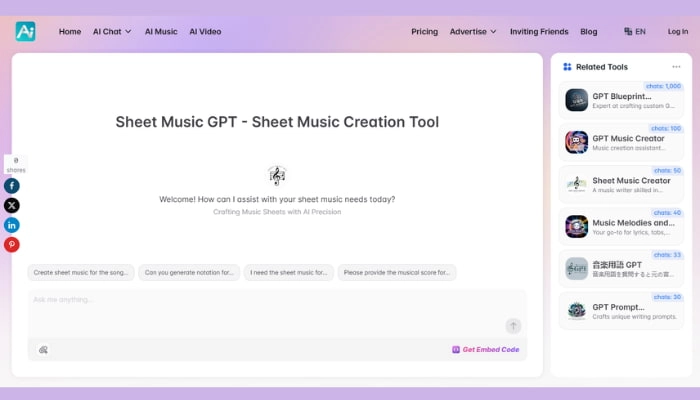Select 'I need the sheet music for...' prompt

click(x=288, y=272)
